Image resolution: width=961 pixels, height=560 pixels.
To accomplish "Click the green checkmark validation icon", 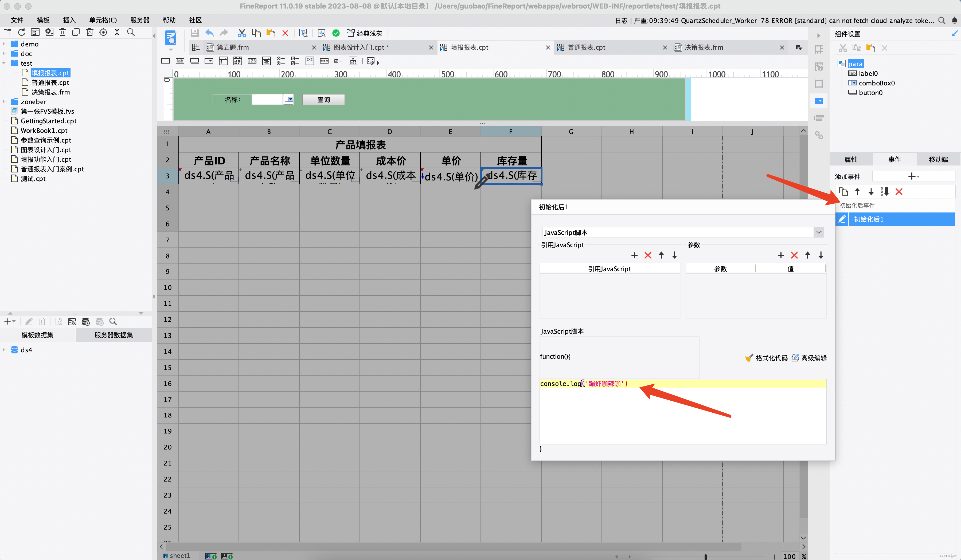I will tap(335, 33).
